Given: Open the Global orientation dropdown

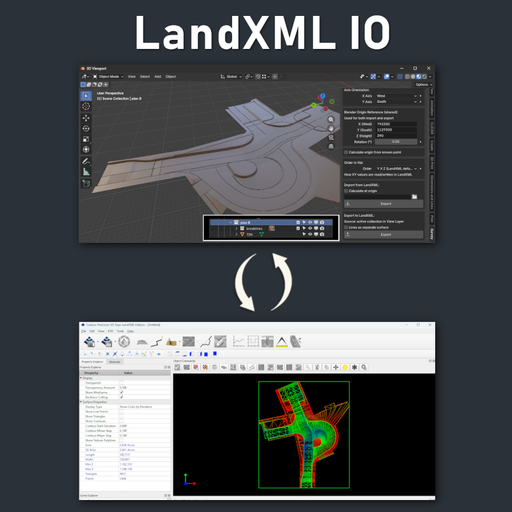Looking at the screenshot, I should click(x=231, y=77).
